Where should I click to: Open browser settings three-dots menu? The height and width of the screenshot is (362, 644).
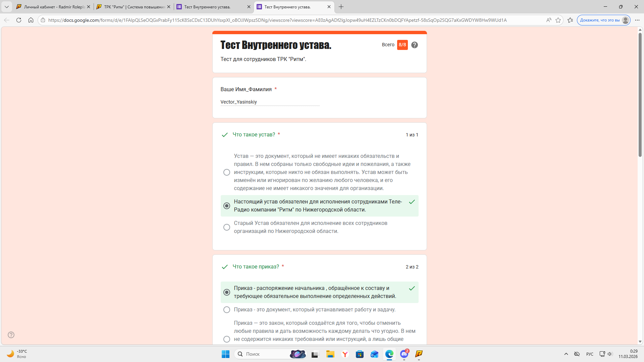coord(637,20)
